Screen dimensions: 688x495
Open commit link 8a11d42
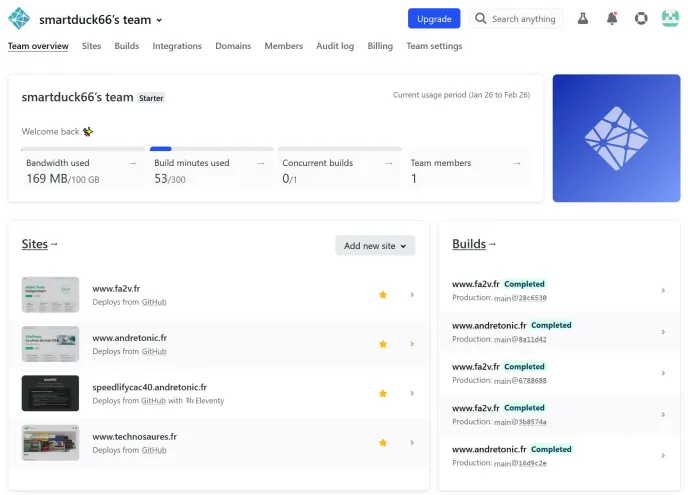point(533,339)
